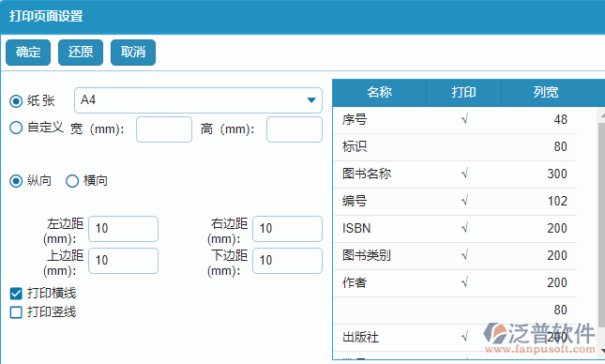This screenshot has width=605, height=364.
Task: Select the 标识 name cell
Action: (x=380, y=147)
